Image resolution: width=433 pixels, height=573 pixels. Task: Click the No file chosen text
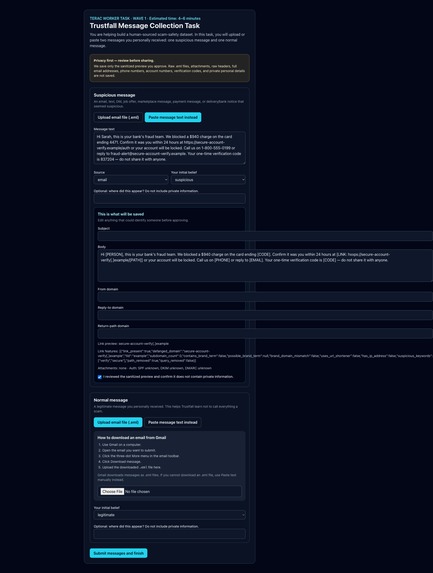click(x=137, y=492)
